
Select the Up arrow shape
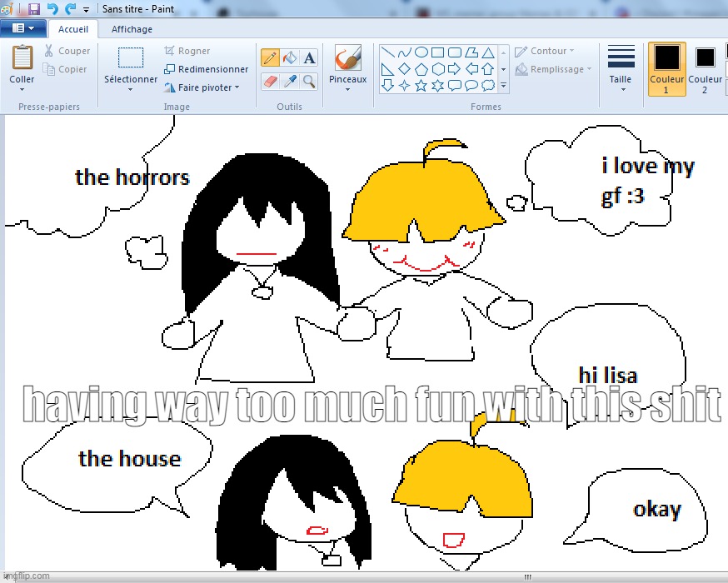click(x=487, y=69)
